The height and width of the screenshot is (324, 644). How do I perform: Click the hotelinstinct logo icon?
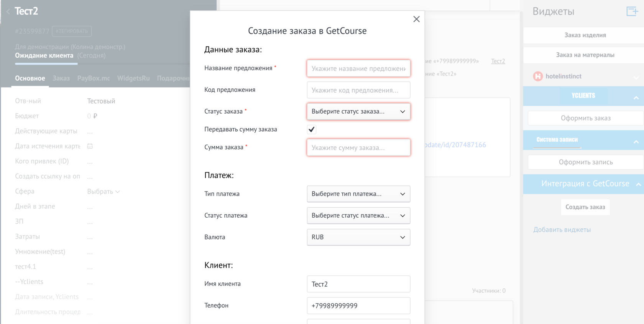pos(538,76)
